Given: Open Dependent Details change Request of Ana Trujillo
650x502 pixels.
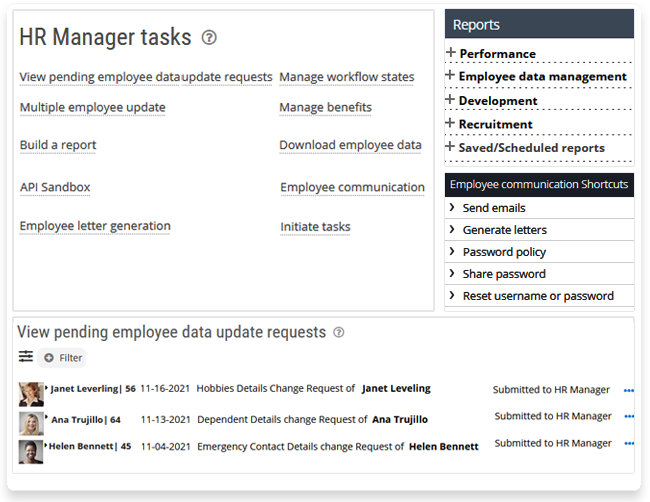Looking at the screenshot, I should pos(312,420).
